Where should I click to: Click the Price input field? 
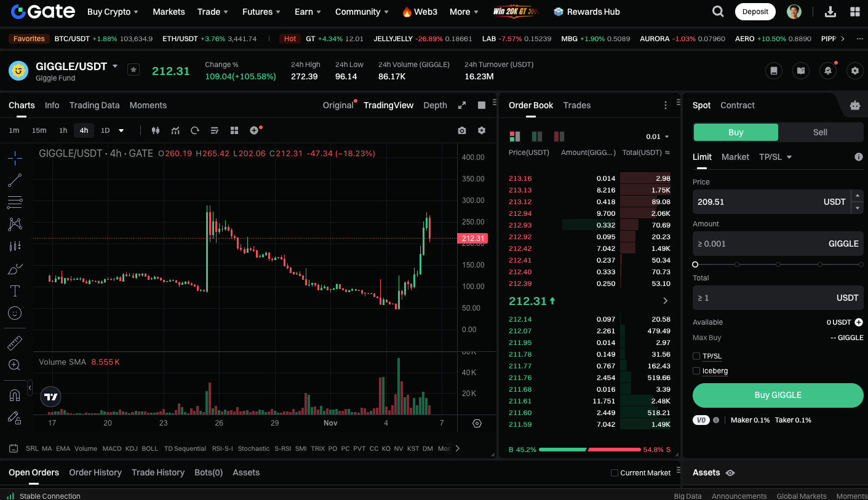pyautogui.click(x=771, y=202)
